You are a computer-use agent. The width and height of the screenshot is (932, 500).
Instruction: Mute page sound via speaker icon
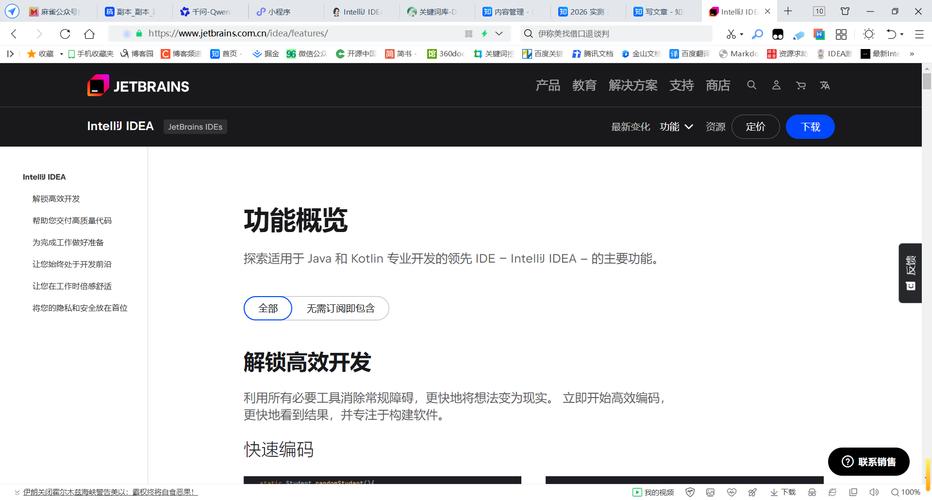coord(874,492)
